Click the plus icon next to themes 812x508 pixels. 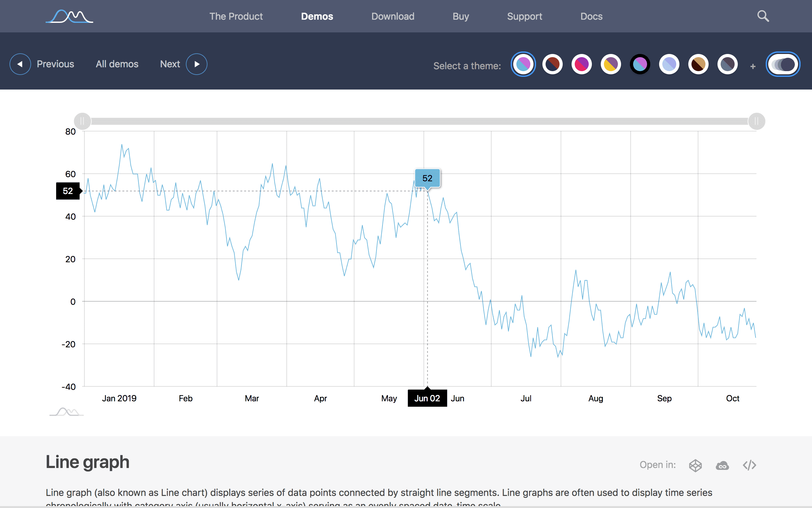pyautogui.click(x=753, y=67)
